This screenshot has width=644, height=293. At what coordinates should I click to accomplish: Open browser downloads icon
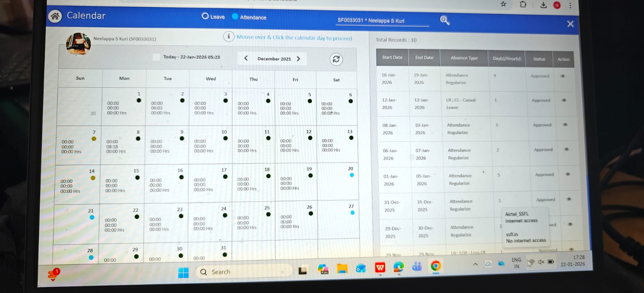pyautogui.click(x=543, y=5)
